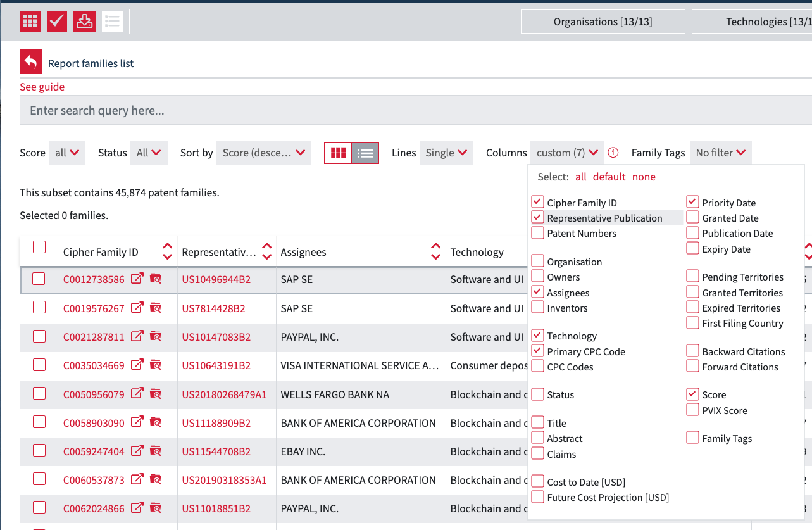The height and width of the screenshot is (530, 812).
Task: Click the search query input field
Action: [416, 110]
